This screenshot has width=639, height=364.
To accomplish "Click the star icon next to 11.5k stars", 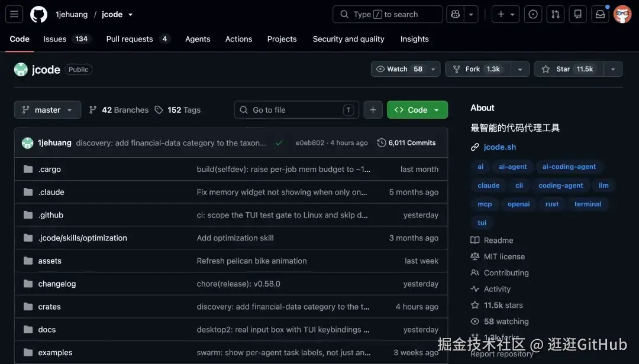I will (475, 305).
